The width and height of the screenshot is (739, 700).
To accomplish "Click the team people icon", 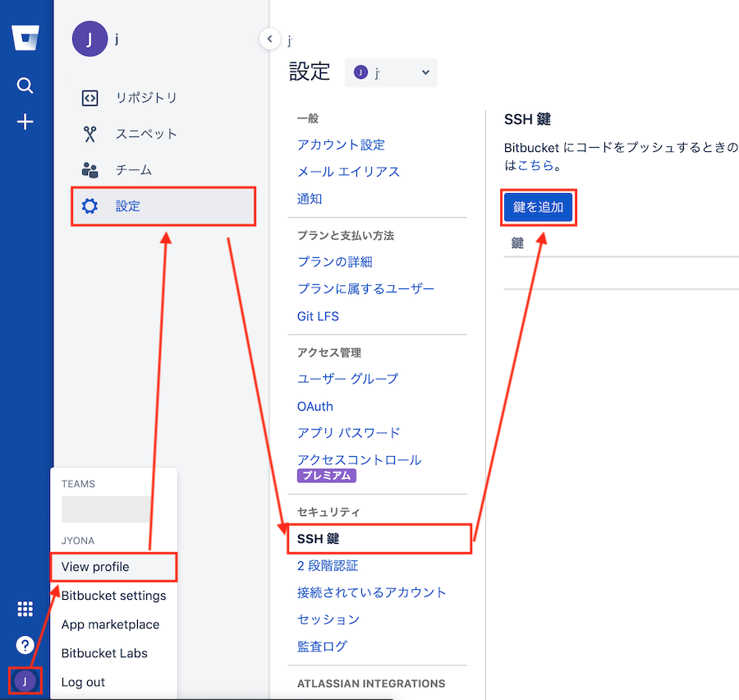I will click(x=90, y=170).
